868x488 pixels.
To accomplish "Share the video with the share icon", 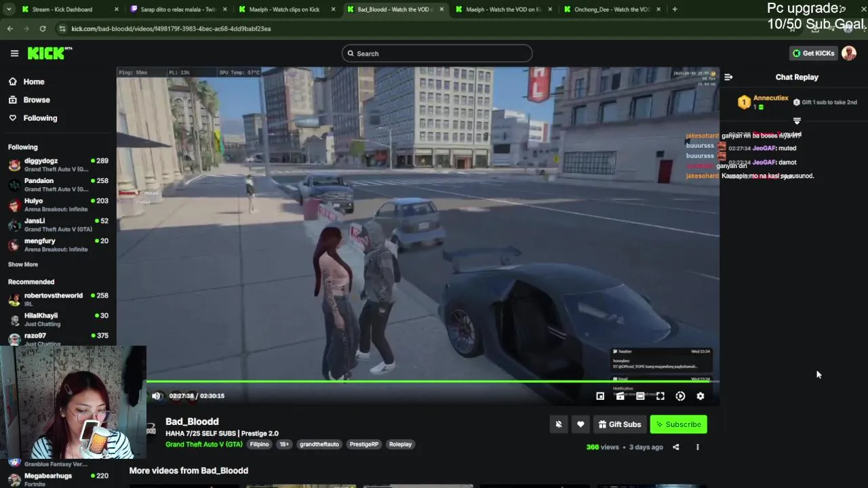I will point(675,447).
